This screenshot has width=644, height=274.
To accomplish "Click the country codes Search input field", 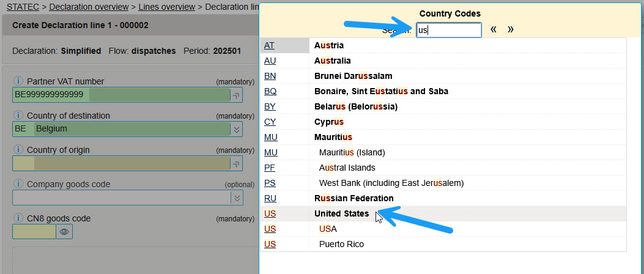I will click(x=448, y=30).
